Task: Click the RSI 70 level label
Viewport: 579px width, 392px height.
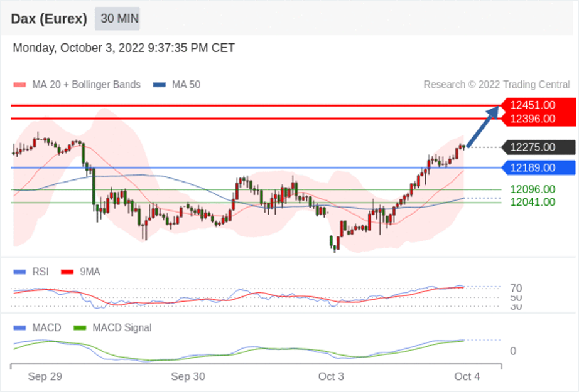Action: pos(516,288)
